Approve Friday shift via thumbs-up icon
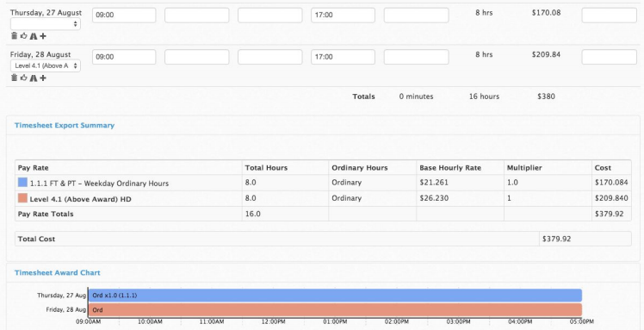 coord(24,78)
